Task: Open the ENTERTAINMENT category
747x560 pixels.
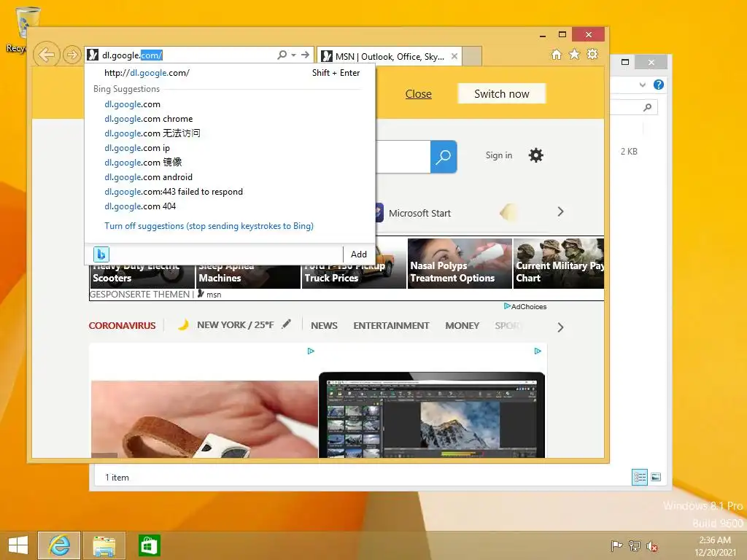Action: click(x=391, y=326)
